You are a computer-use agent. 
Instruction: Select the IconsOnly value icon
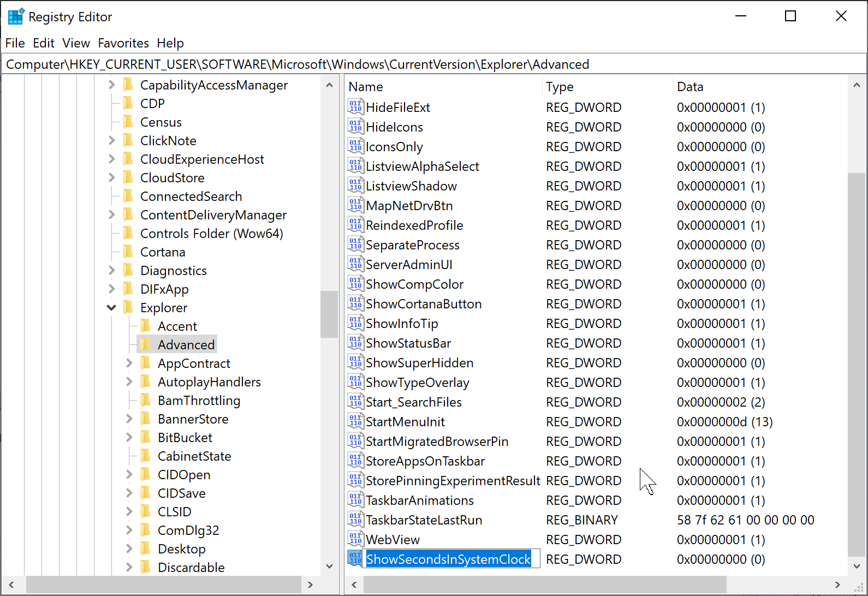point(355,146)
